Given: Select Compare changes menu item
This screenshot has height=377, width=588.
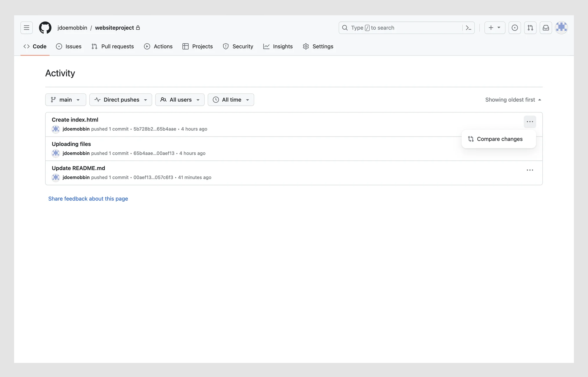Looking at the screenshot, I should tap(499, 139).
